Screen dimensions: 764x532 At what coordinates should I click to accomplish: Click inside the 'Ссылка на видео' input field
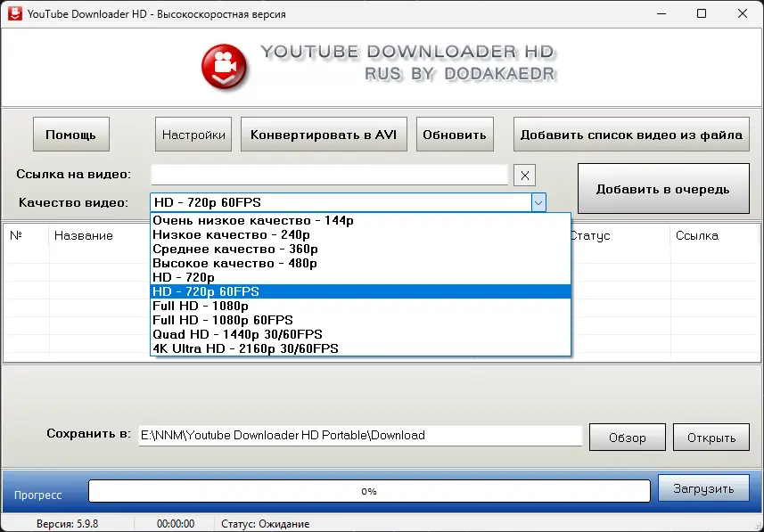tap(330, 175)
